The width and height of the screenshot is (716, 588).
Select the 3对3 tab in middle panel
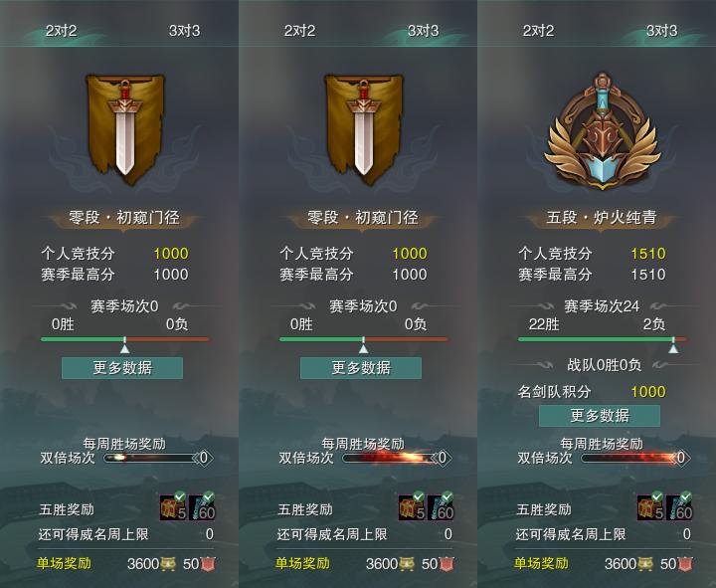point(423,31)
